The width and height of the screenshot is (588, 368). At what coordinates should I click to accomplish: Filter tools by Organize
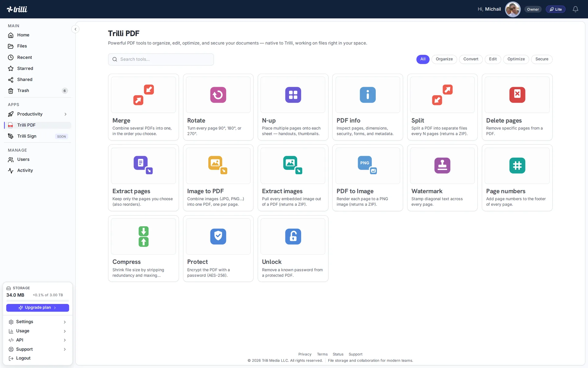pyautogui.click(x=444, y=59)
